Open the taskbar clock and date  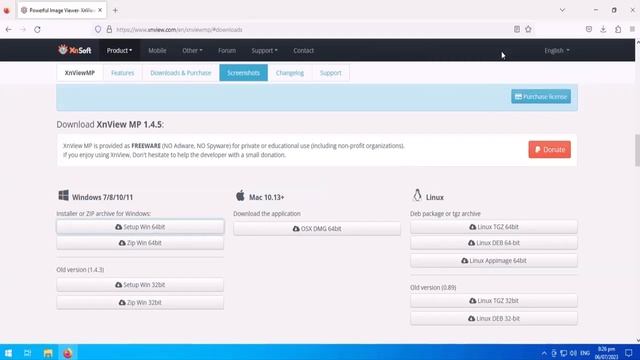(606, 353)
